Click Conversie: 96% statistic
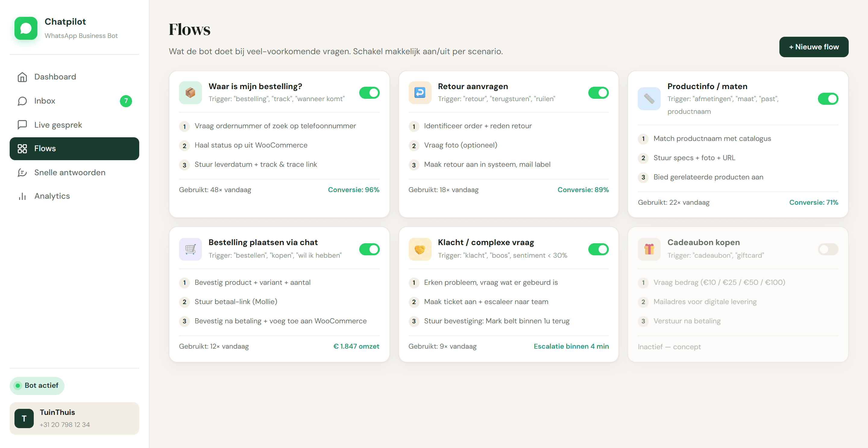 pos(354,190)
